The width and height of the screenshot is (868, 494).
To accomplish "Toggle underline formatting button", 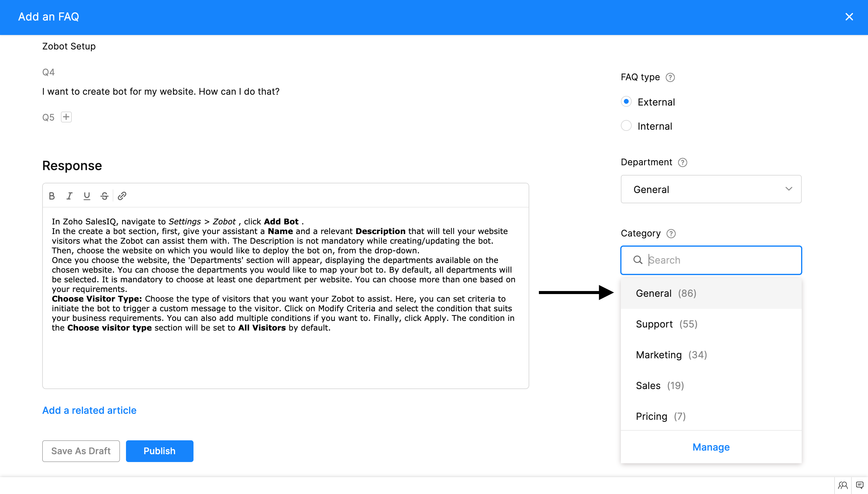I will pyautogui.click(x=87, y=196).
